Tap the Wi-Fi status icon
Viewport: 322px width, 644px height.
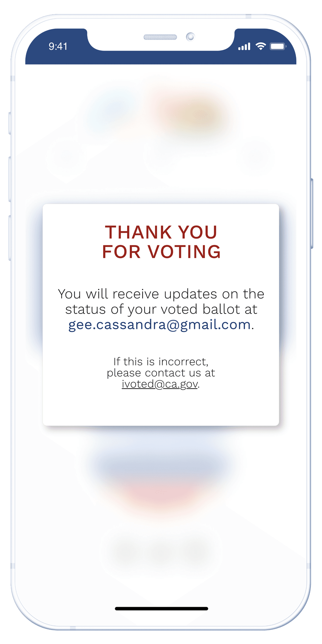click(261, 46)
